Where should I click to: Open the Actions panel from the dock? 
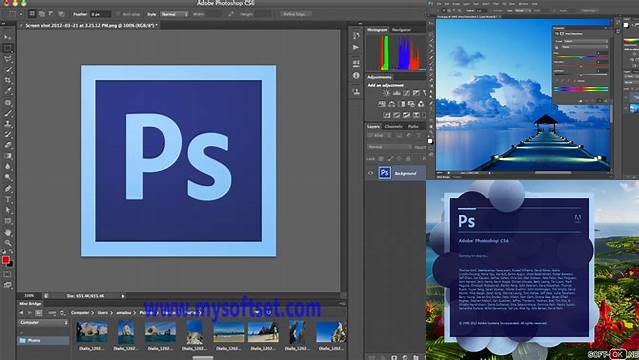point(356,48)
